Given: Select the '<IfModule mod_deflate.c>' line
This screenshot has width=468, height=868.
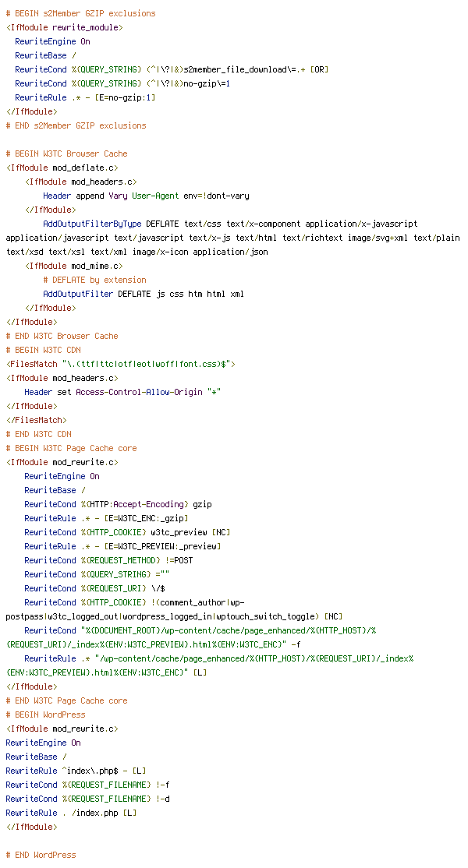Looking at the screenshot, I should 62,168.
